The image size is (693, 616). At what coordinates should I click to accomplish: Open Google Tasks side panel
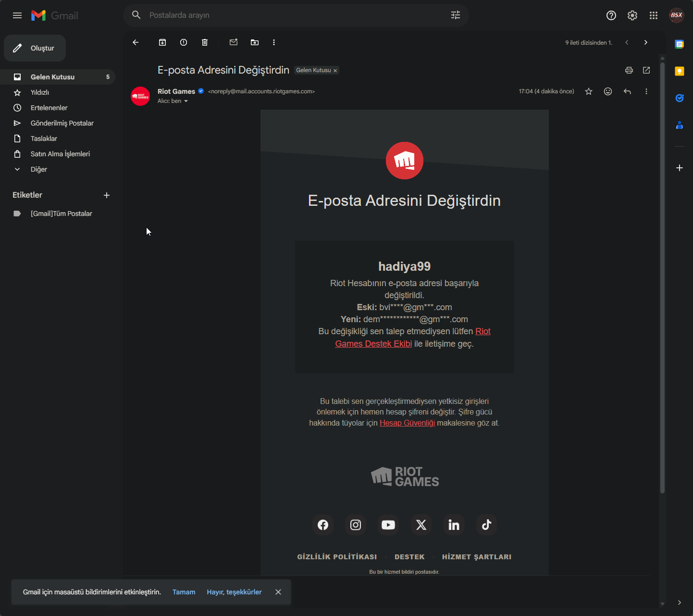[x=680, y=98]
